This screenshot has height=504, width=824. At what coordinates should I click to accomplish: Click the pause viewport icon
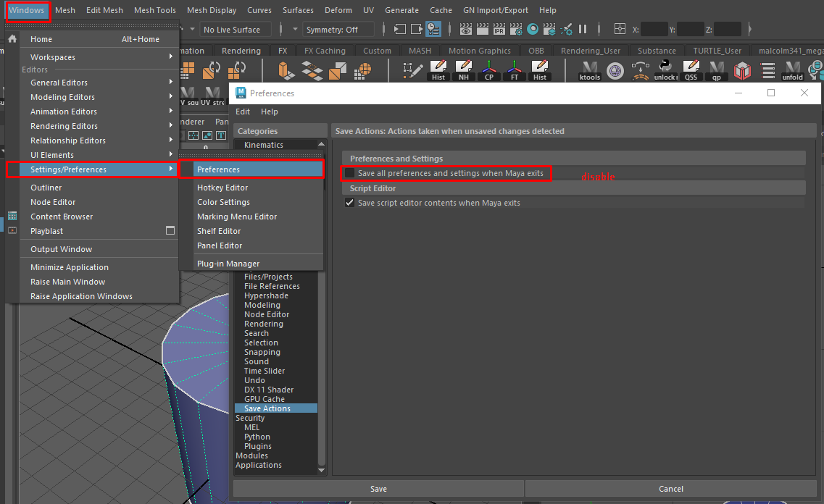click(583, 30)
